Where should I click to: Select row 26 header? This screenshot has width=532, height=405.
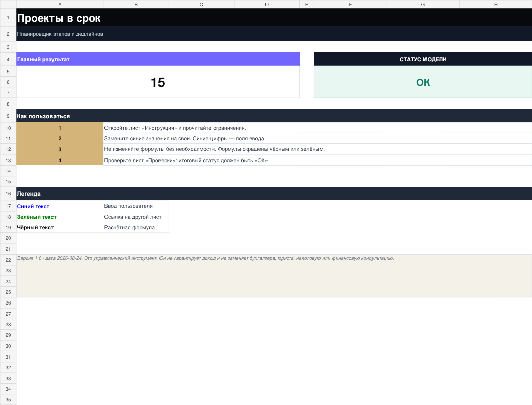[8, 303]
